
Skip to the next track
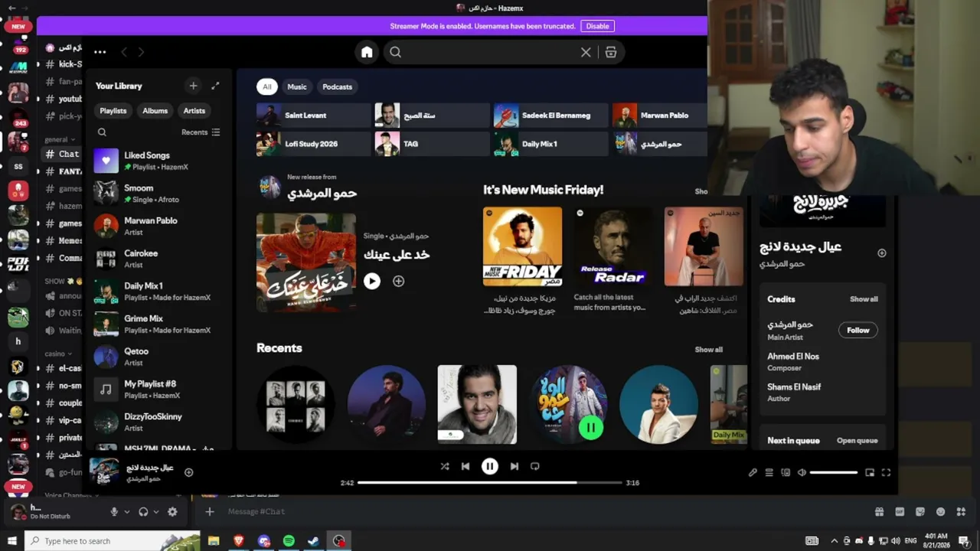click(514, 466)
